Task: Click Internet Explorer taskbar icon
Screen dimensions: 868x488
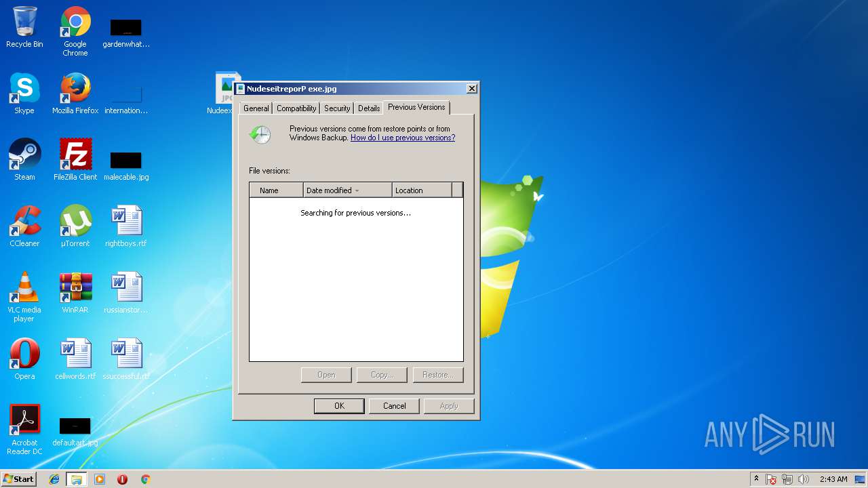Action: (x=54, y=479)
